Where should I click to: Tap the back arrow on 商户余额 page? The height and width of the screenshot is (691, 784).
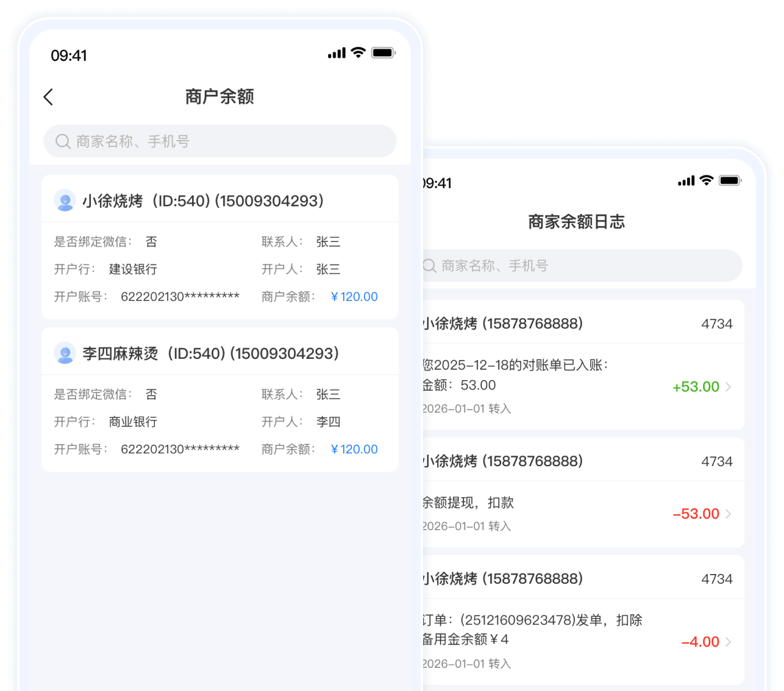coord(49,97)
